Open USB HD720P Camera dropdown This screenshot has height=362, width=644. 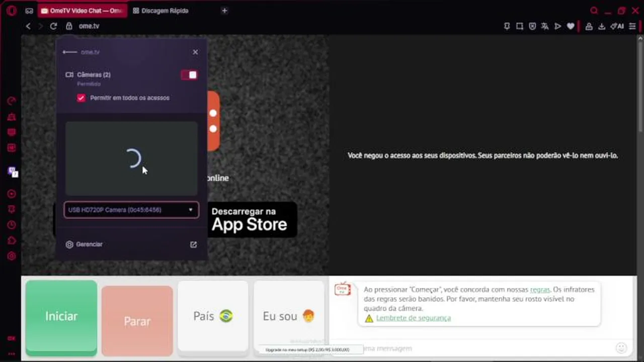[x=131, y=210]
